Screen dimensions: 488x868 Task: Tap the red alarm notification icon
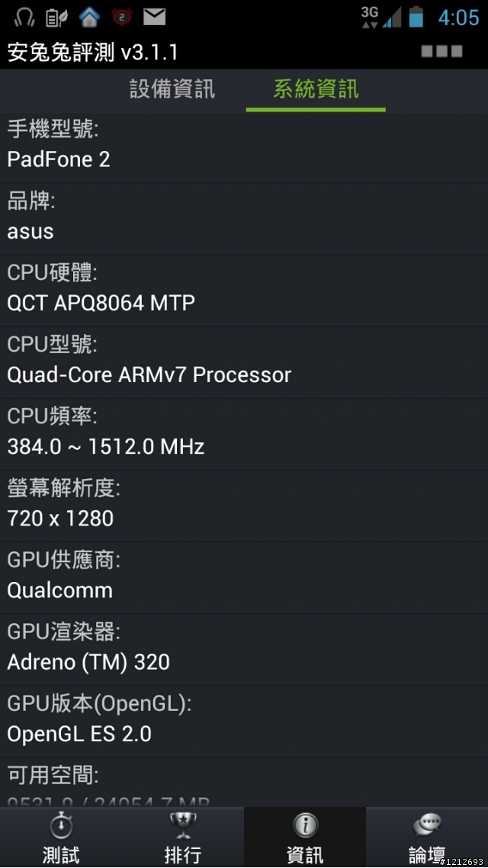121,17
